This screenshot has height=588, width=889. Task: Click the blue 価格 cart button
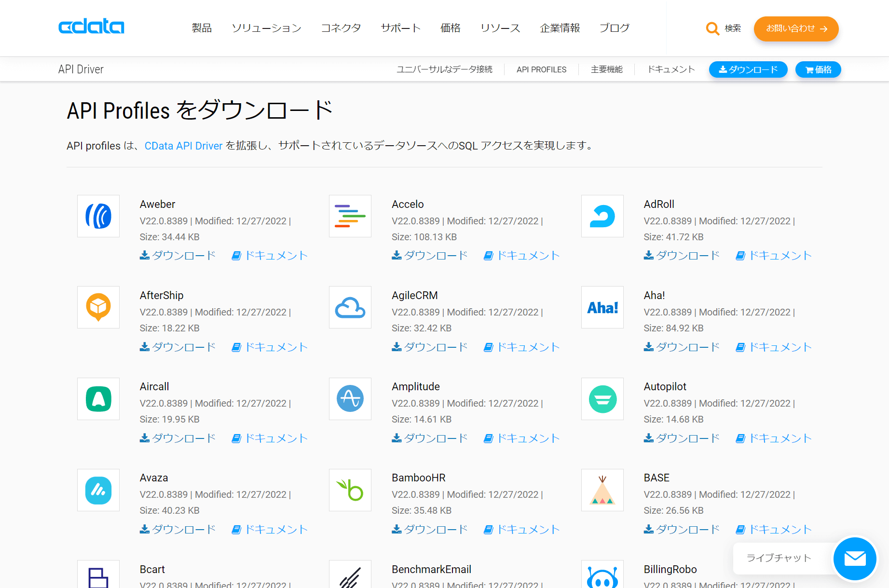[x=818, y=69]
